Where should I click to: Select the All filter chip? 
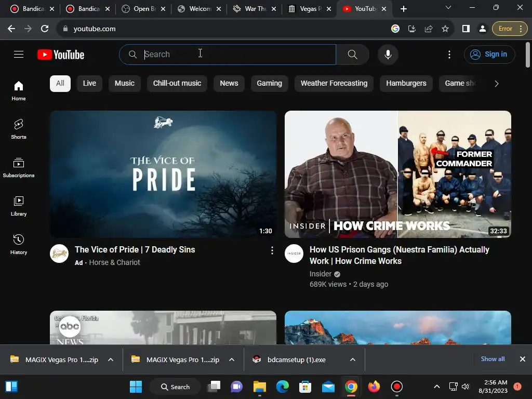(x=60, y=84)
